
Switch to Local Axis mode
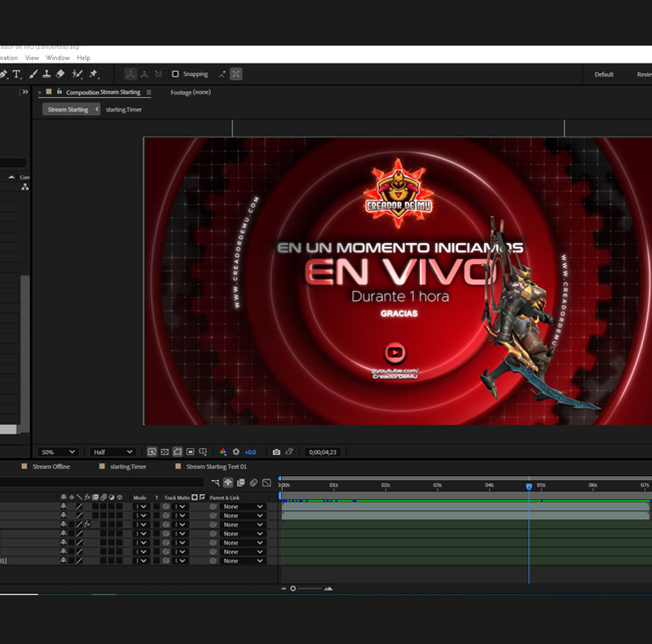pos(130,74)
